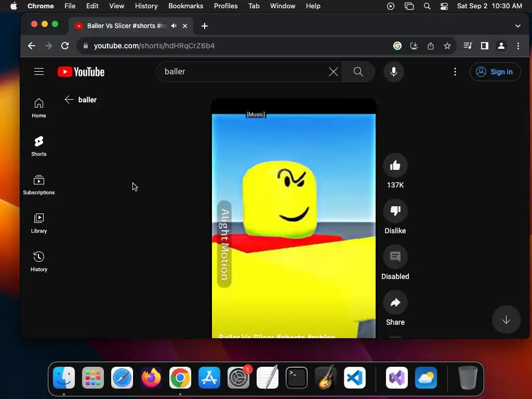Screen dimensions: 532x399
Task: Click the address bar URL
Action: [x=154, y=46]
